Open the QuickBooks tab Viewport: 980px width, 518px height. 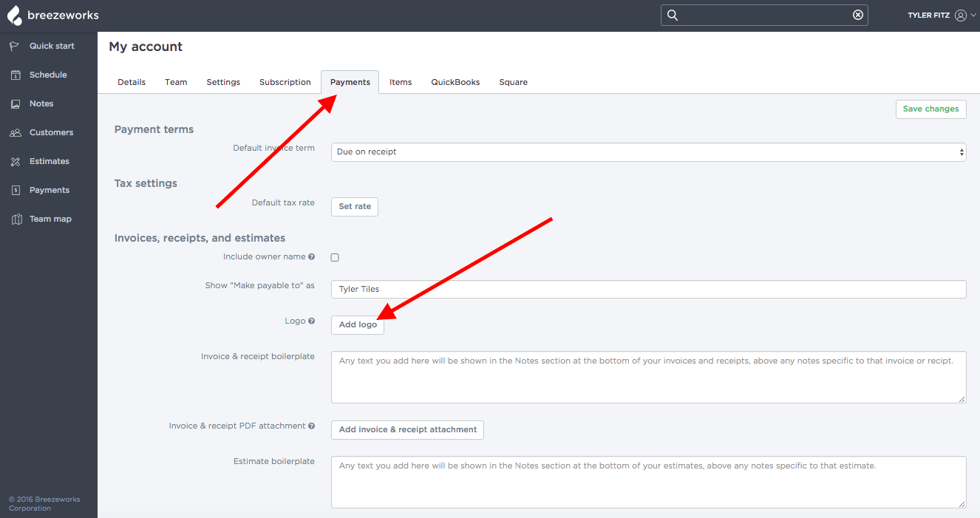[x=456, y=82]
